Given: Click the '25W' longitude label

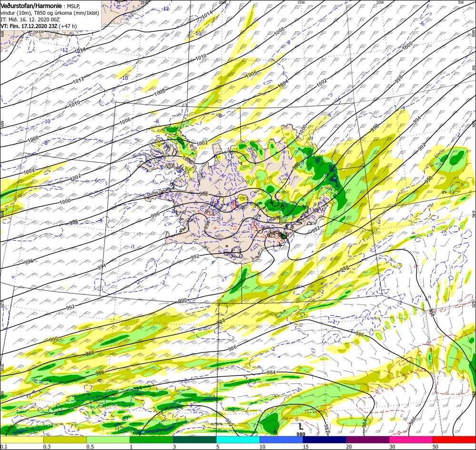Looking at the screenshot, I should pos(145,2).
